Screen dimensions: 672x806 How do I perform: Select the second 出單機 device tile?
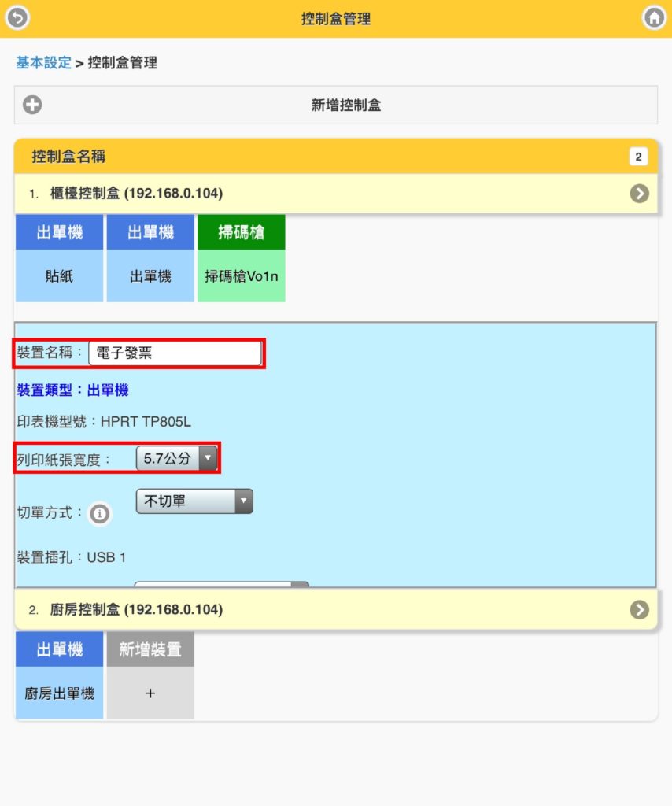150,276
